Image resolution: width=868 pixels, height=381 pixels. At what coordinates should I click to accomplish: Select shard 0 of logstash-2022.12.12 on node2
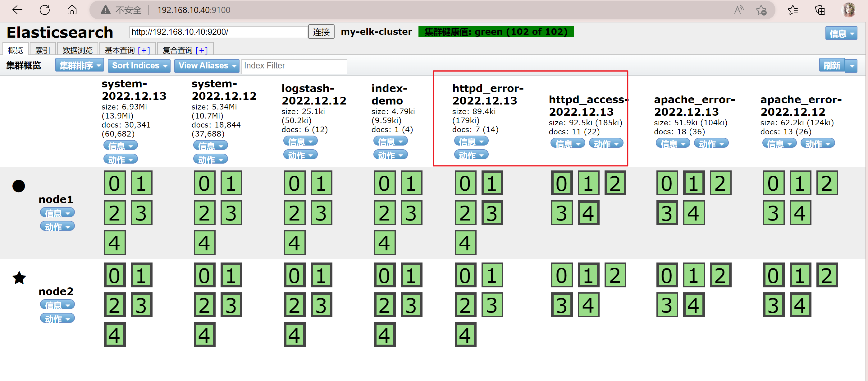(295, 275)
